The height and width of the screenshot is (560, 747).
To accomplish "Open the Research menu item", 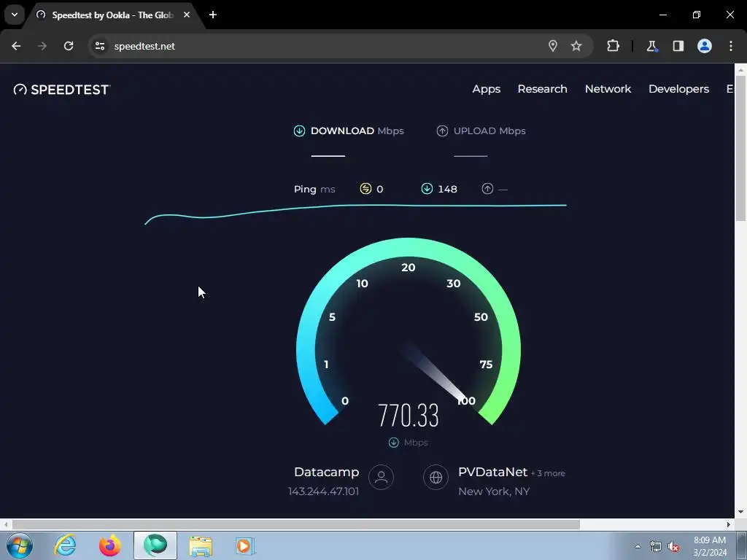I will (x=542, y=89).
